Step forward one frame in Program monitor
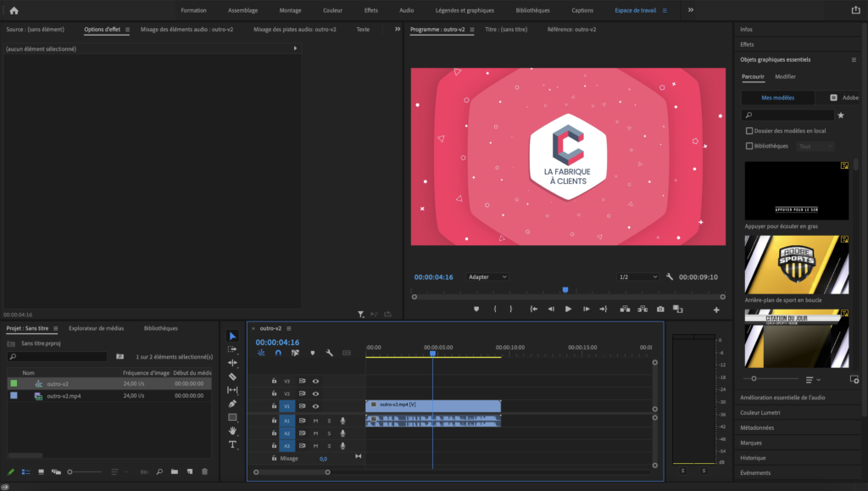The image size is (868, 491). [x=586, y=309]
